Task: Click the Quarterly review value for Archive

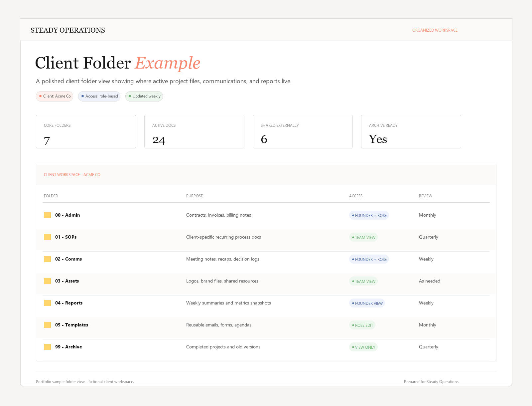Action: (429, 347)
